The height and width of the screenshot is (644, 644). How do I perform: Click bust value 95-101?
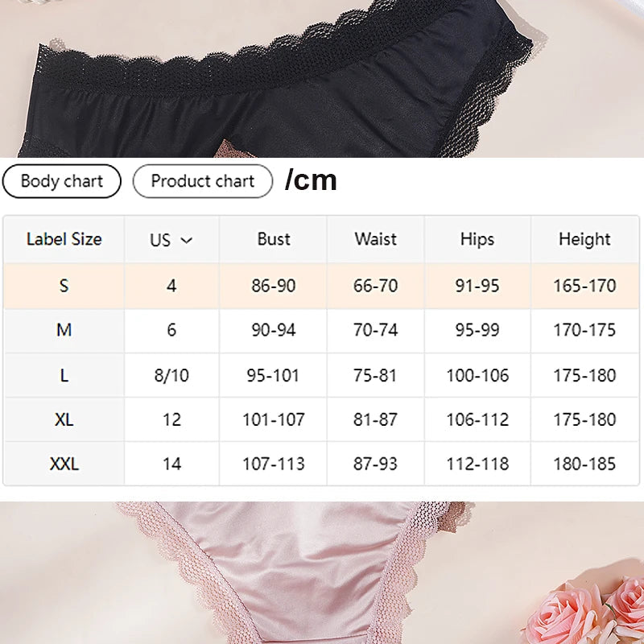coord(273,375)
